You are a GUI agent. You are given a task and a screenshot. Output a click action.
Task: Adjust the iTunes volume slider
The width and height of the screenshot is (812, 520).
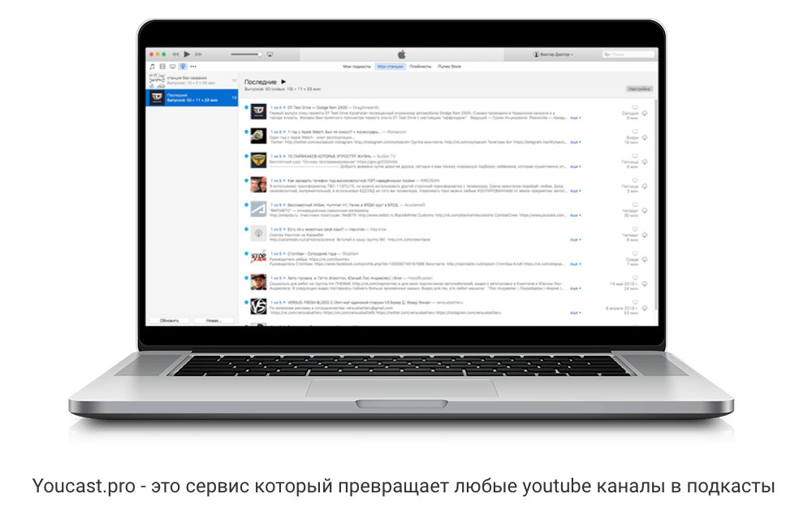click(x=247, y=54)
